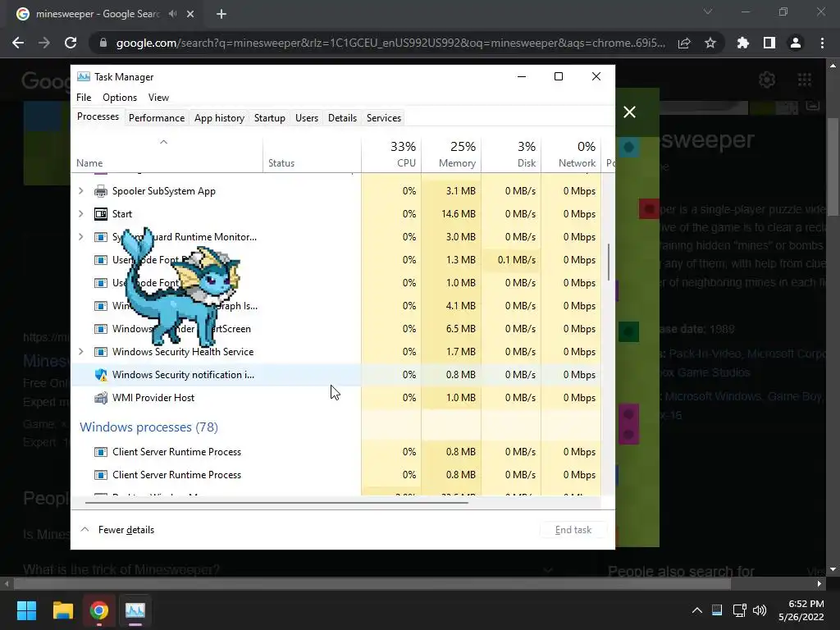Select Windows Security notification row
Image resolution: width=840 pixels, height=630 pixels.
click(336, 374)
